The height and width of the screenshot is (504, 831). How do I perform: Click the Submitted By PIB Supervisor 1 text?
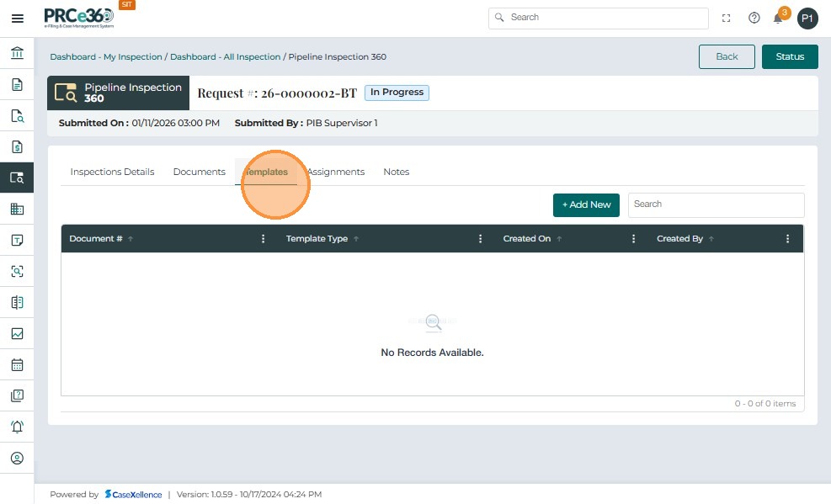point(306,123)
